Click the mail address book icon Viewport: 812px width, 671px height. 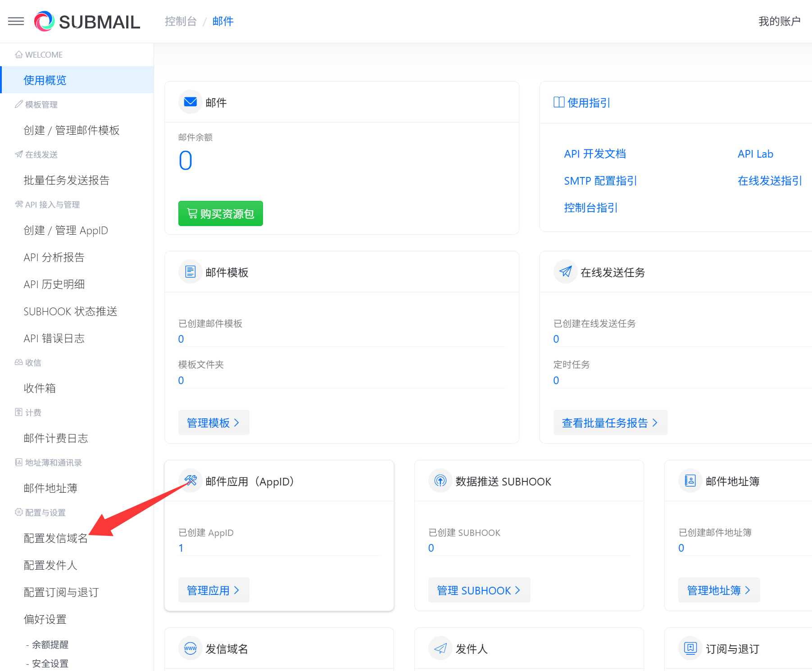coord(690,481)
